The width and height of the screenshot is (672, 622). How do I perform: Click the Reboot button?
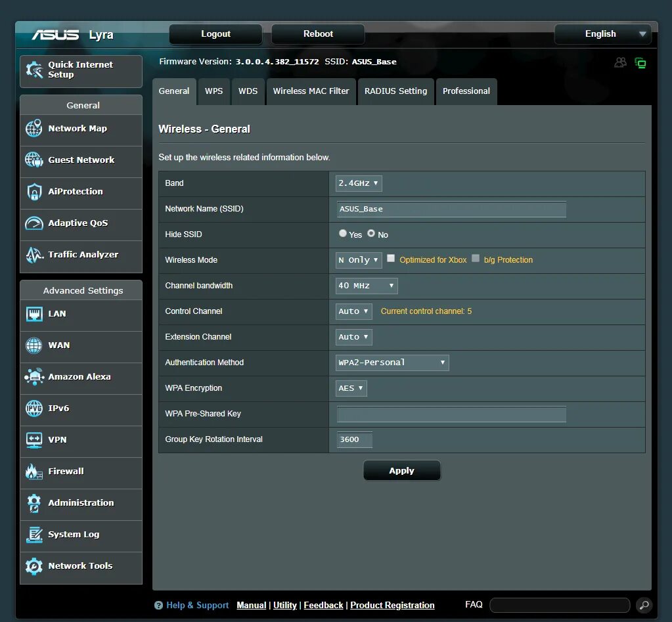click(x=318, y=34)
